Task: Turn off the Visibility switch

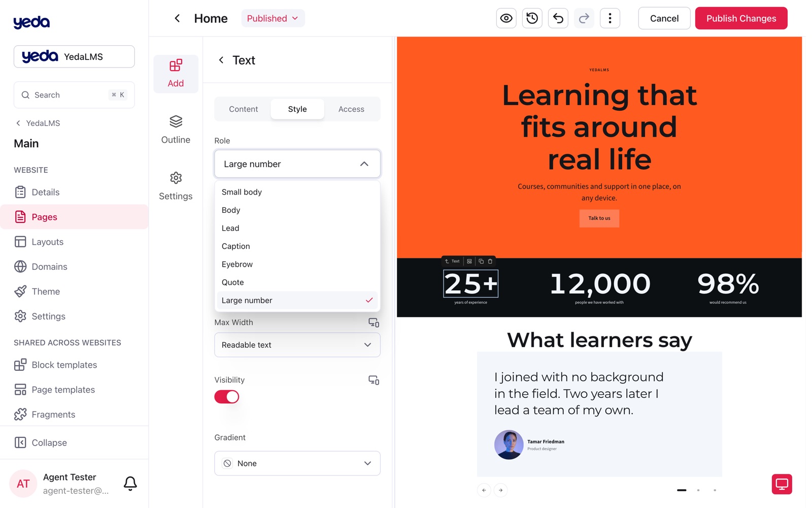Action: (226, 397)
